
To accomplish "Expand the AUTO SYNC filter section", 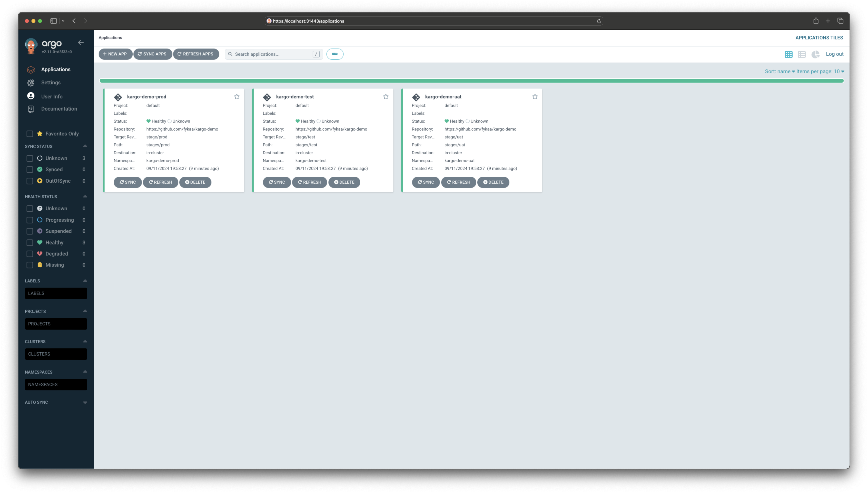I will [85, 402].
